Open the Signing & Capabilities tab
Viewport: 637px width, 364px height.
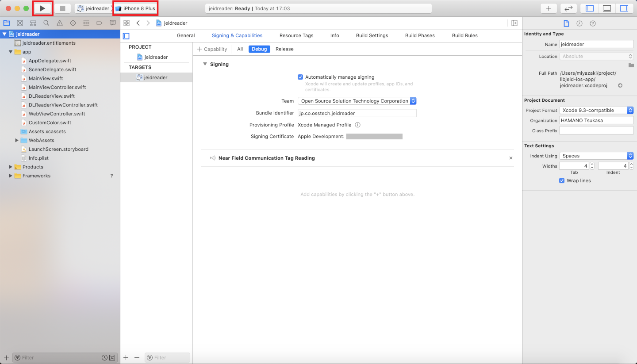pos(237,35)
